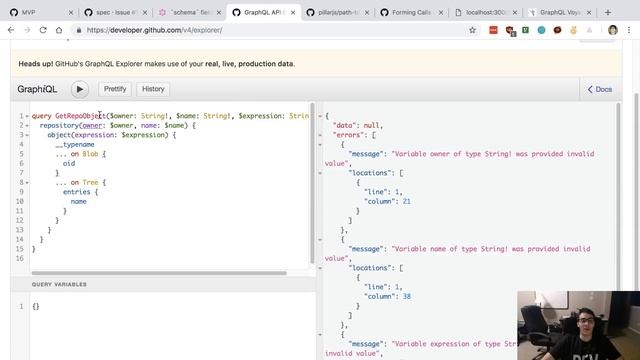Run the query with Execute button
The image size is (640, 360).
point(80,89)
